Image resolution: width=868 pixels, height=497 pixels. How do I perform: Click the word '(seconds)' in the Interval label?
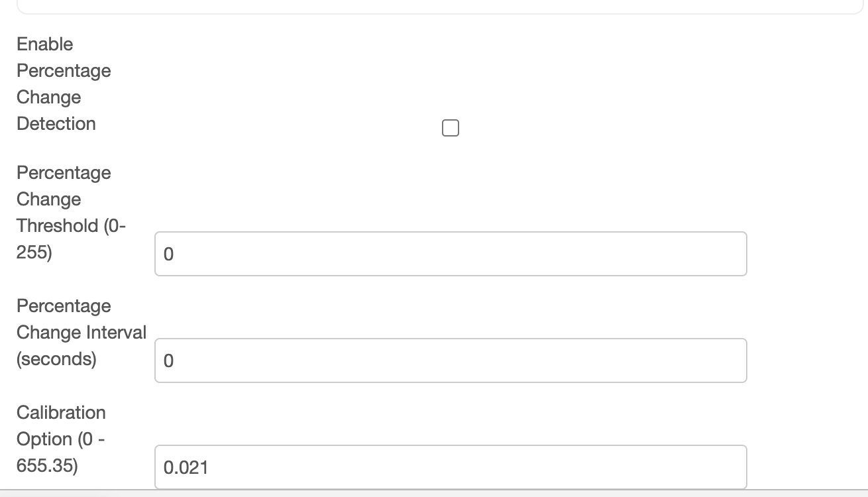coord(56,359)
